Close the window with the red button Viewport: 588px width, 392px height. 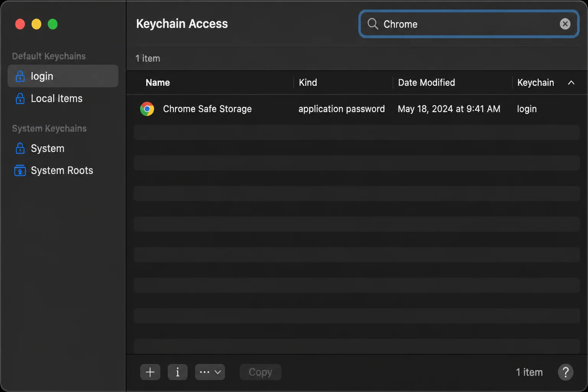coord(20,24)
